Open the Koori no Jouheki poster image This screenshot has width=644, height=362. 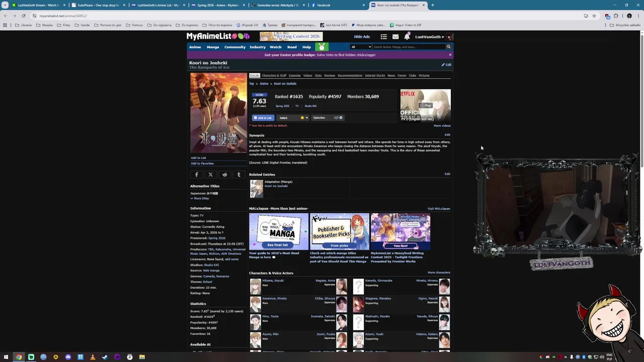click(x=218, y=113)
